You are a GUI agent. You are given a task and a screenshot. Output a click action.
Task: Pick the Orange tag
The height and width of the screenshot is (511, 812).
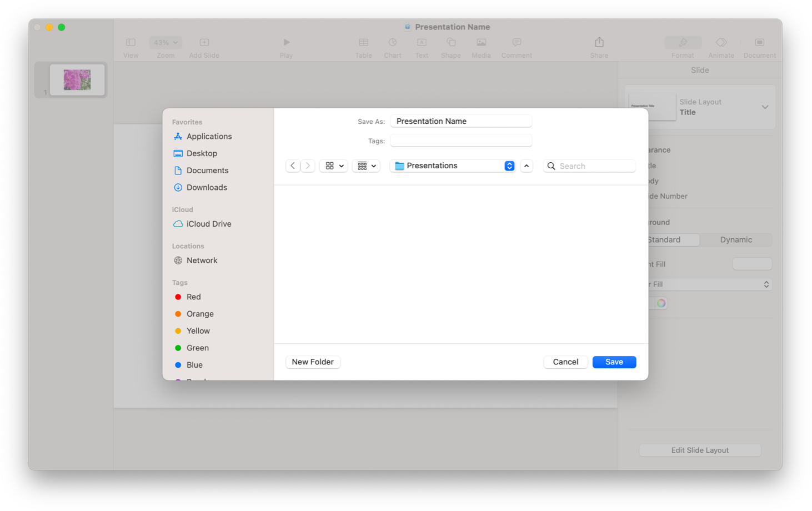pyautogui.click(x=194, y=314)
